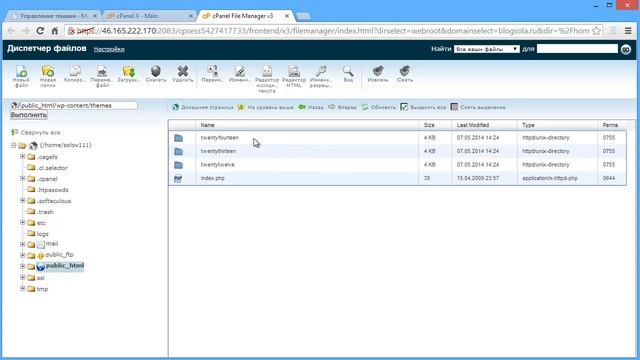The width and height of the screenshot is (640, 360).
Task: Switch to the first browser tab
Action: [x=53, y=16]
